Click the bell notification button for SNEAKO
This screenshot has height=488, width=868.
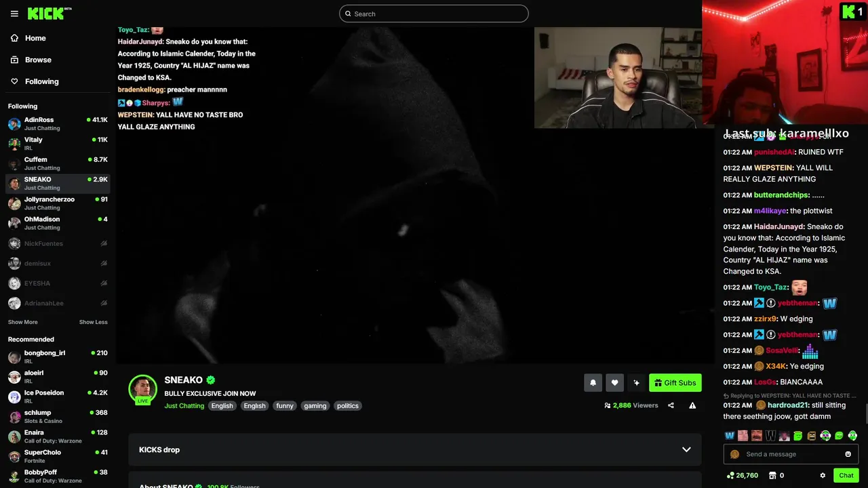[x=593, y=383]
